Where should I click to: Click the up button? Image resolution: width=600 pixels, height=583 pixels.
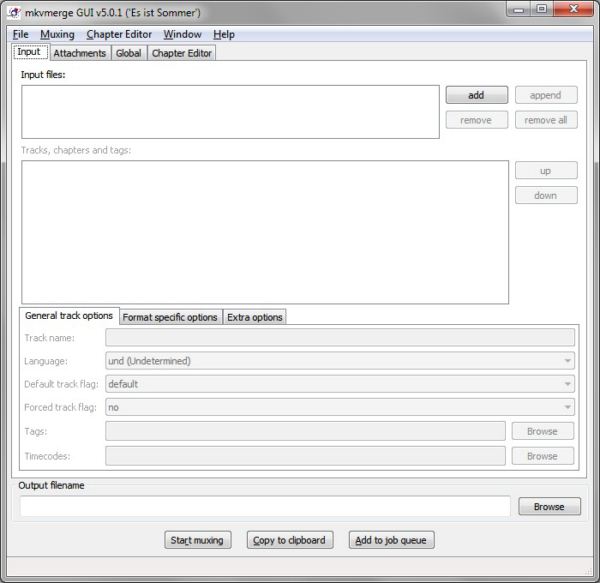(546, 171)
